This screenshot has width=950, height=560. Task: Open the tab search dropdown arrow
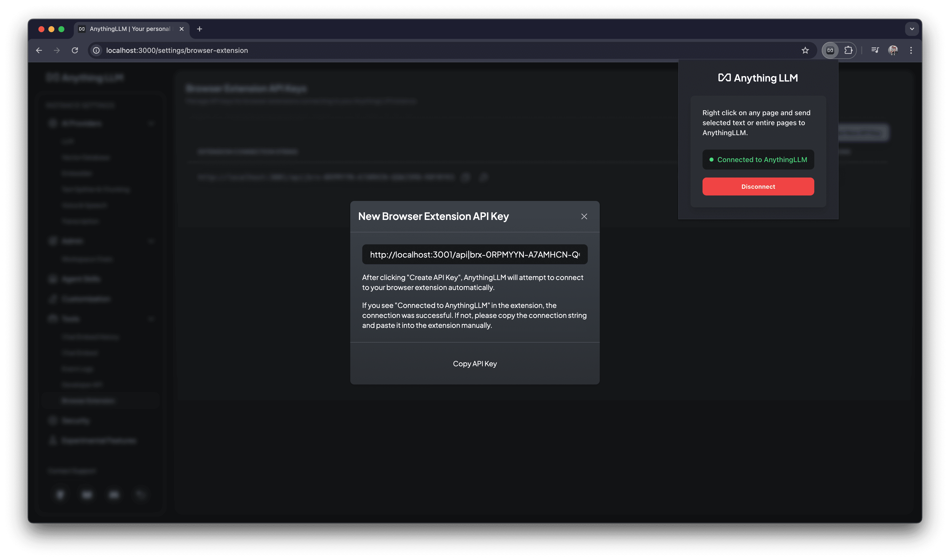(912, 29)
